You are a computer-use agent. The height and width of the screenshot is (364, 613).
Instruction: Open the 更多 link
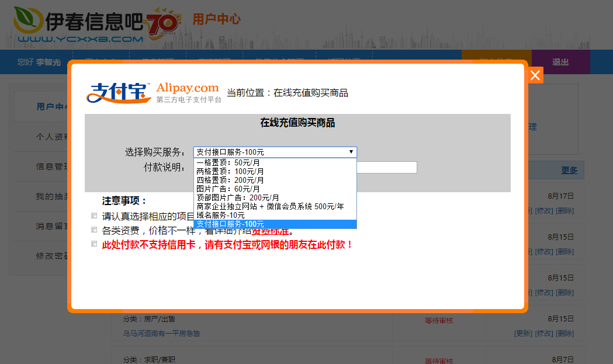569,170
